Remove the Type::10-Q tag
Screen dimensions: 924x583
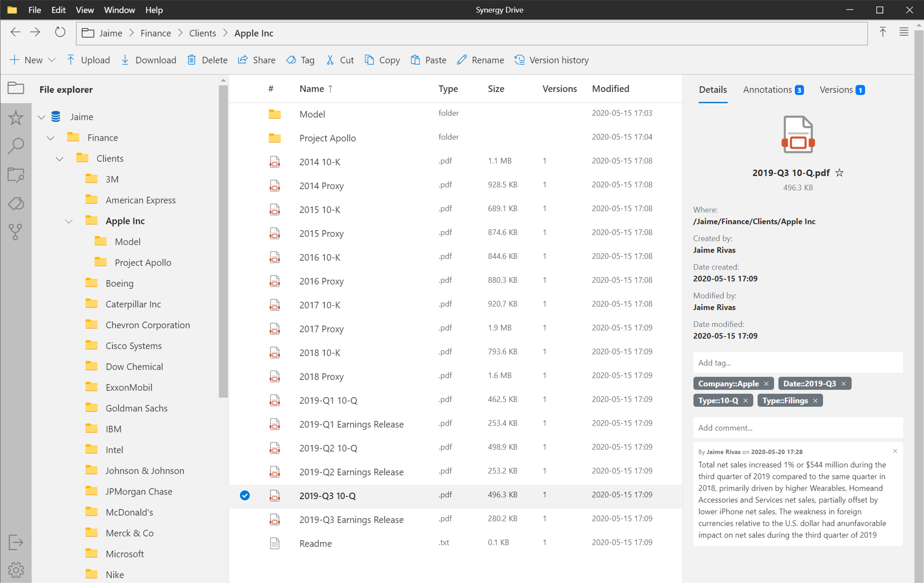coord(746,401)
